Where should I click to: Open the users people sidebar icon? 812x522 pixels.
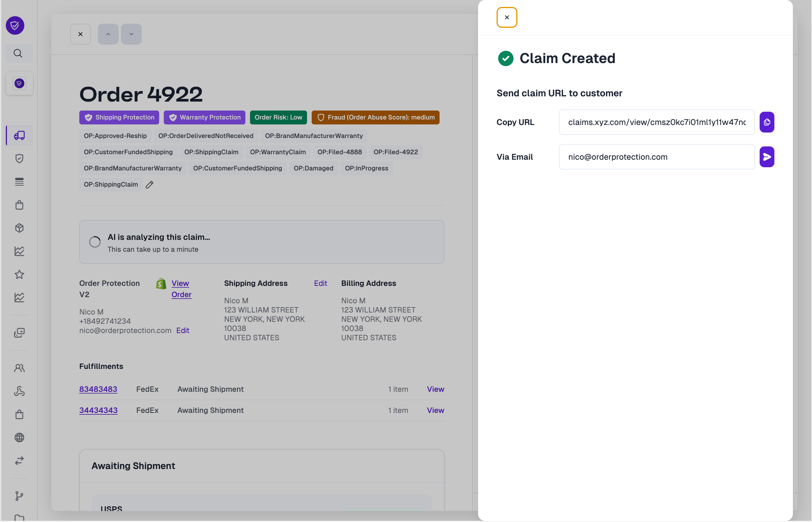(x=19, y=368)
